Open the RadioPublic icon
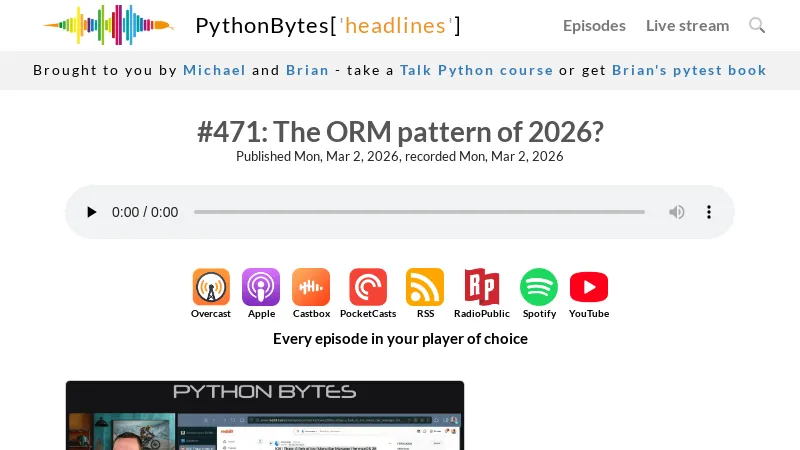Image resolution: width=800 pixels, height=450 pixels. coord(482,288)
